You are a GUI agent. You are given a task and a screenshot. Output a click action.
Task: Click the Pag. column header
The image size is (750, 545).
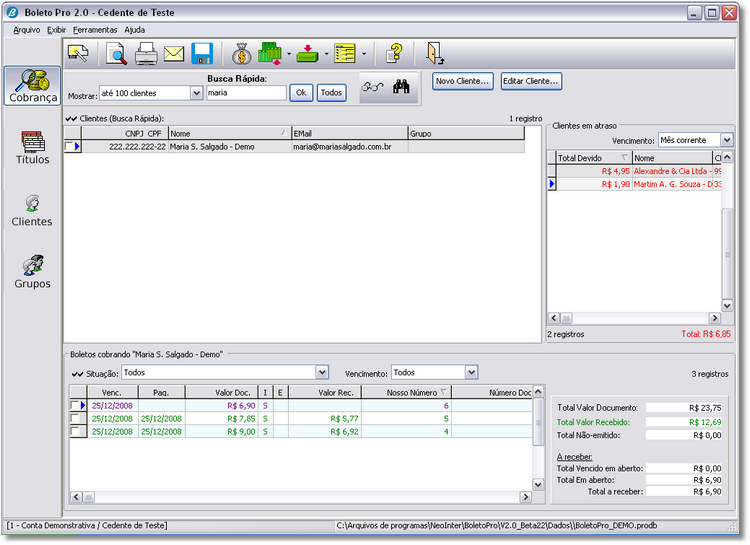162,392
